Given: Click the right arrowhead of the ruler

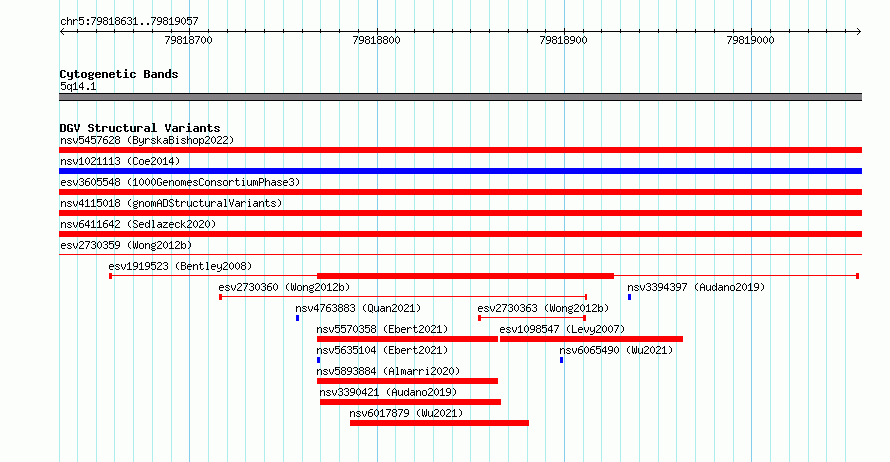Looking at the screenshot, I should pos(859,32).
